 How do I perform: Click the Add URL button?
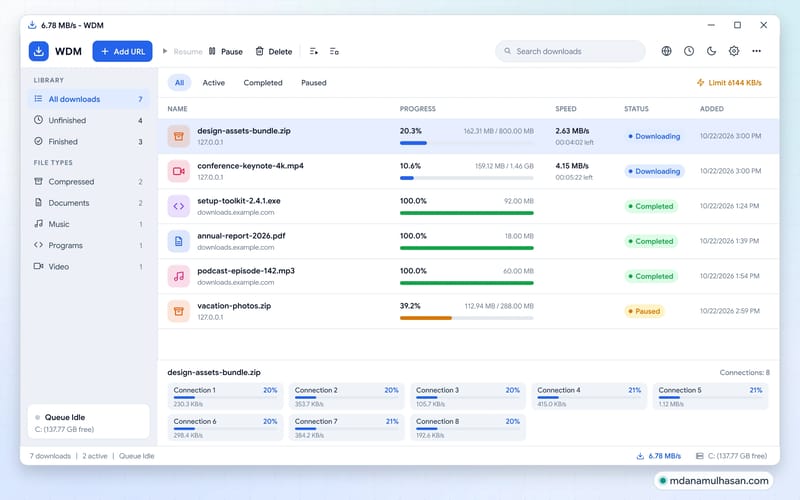(x=122, y=51)
